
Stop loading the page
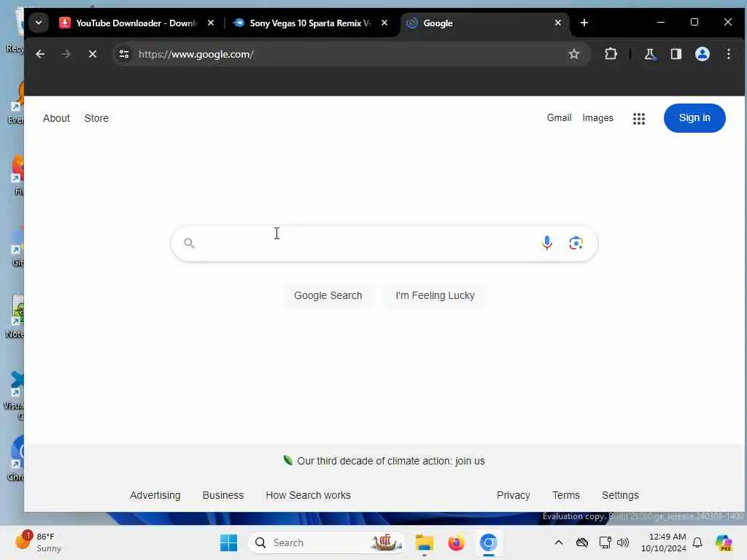(93, 54)
